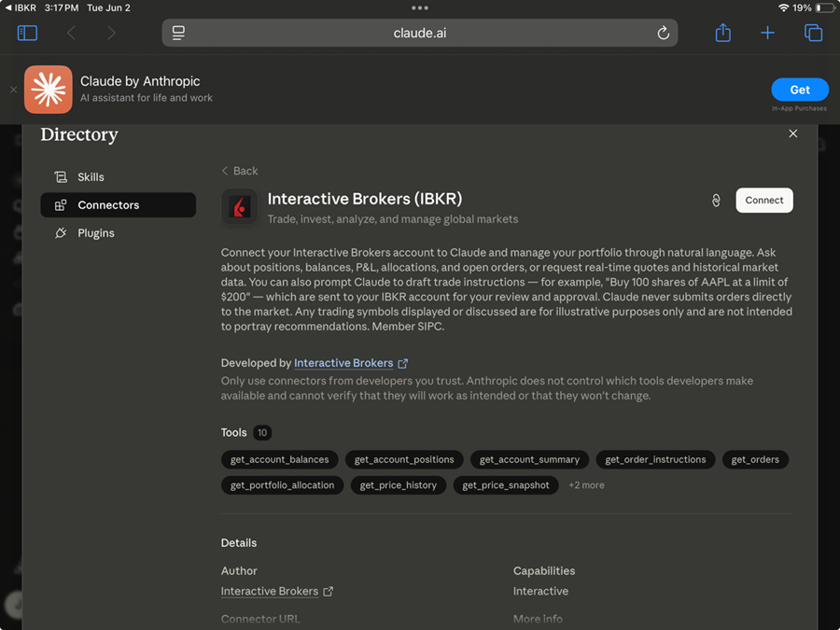
Task: Go back with Safari's back arrow
Action: click(x=71, y=33)
